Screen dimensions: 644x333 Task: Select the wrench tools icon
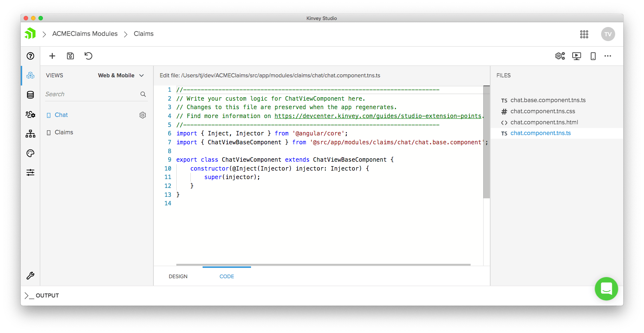click(30, 276)
